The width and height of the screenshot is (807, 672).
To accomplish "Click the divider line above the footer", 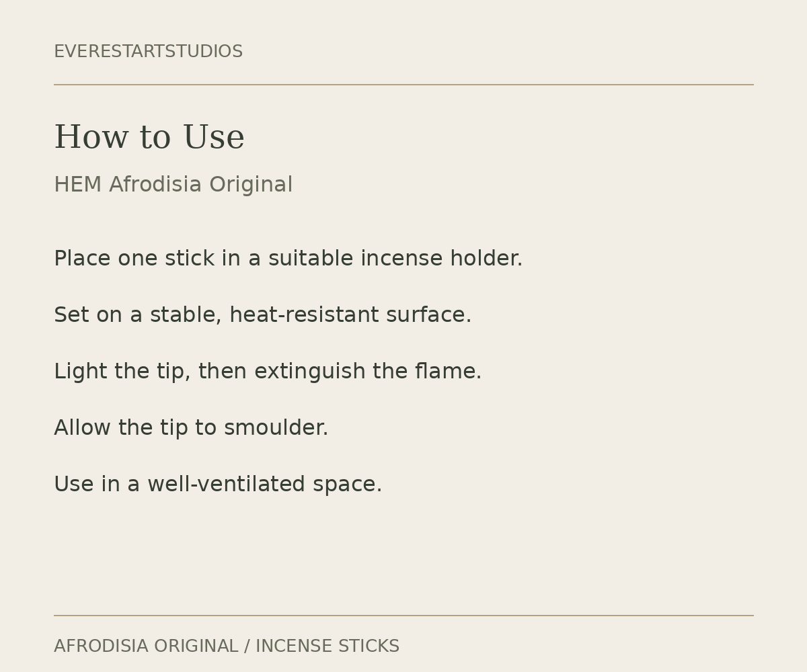I will tap(403, 616).
